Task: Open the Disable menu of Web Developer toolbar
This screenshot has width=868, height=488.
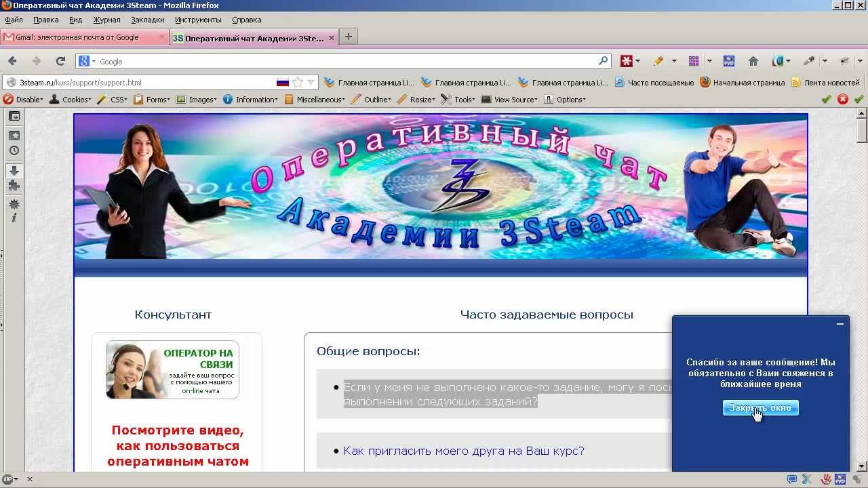Action: tap(23, 100)
